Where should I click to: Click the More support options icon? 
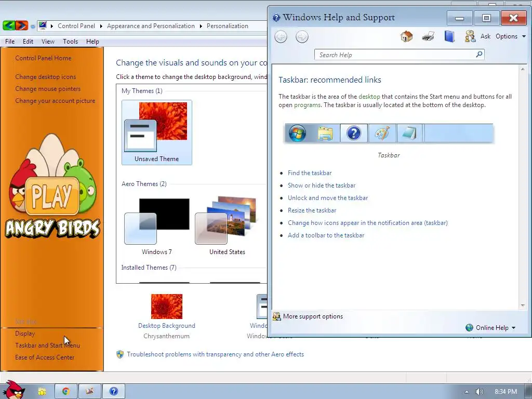coord(277,316)
